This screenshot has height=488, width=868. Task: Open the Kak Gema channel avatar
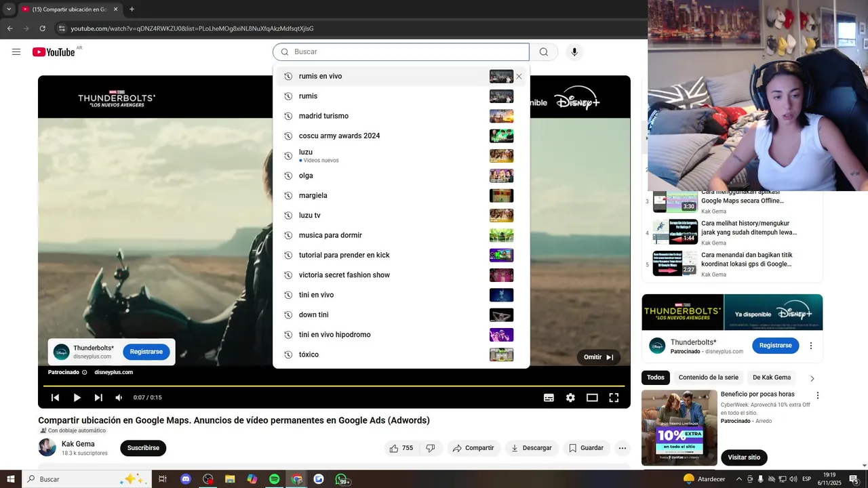[47, 447]
